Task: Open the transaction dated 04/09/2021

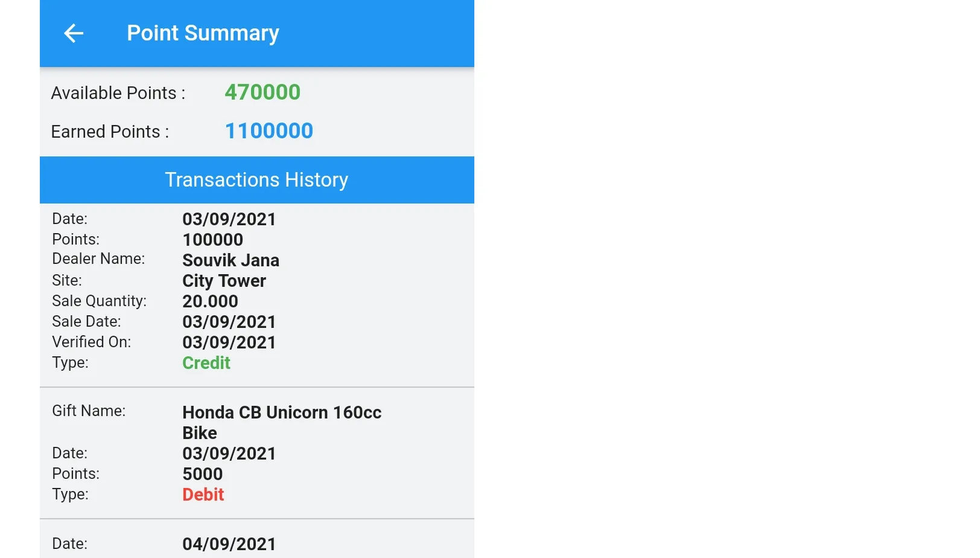Action: (x=229, y=544)
